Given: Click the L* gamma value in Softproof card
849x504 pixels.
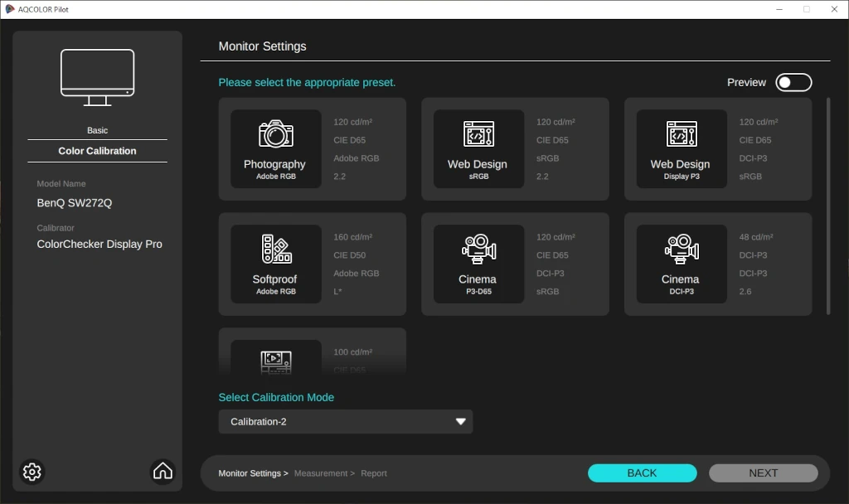Looking at the screenshot, I should (338, 291).
